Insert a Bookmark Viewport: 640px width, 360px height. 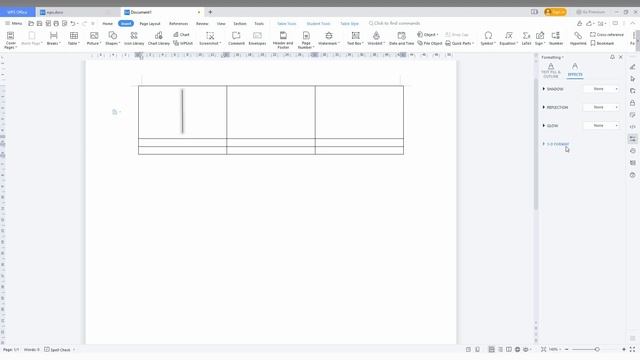click(x=602, y=43)
